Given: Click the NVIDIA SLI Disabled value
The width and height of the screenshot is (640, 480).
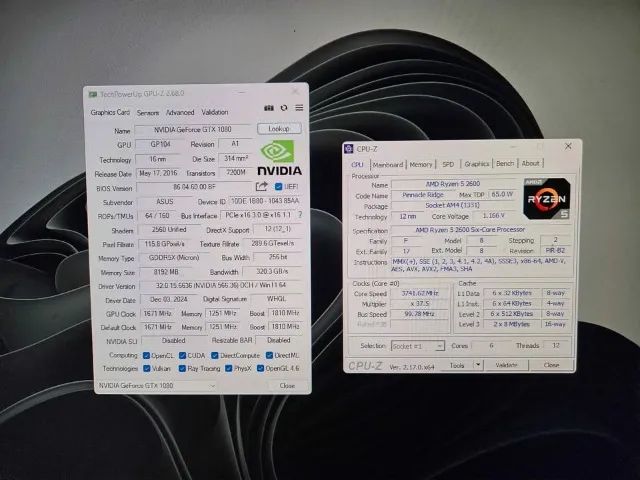Looking at the screenshot, I should pyautogui.click(x=174, y=340).
